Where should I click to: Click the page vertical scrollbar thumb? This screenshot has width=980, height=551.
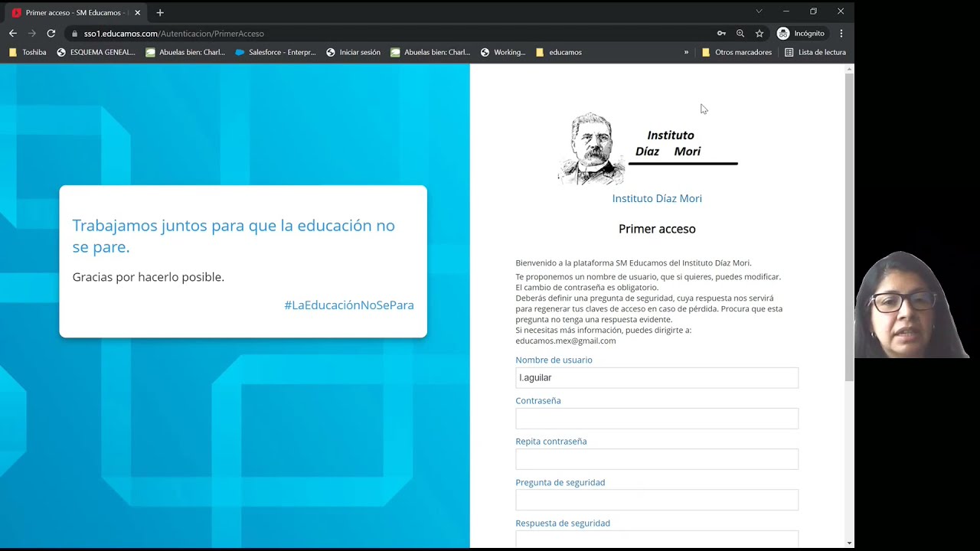(849, 227)
